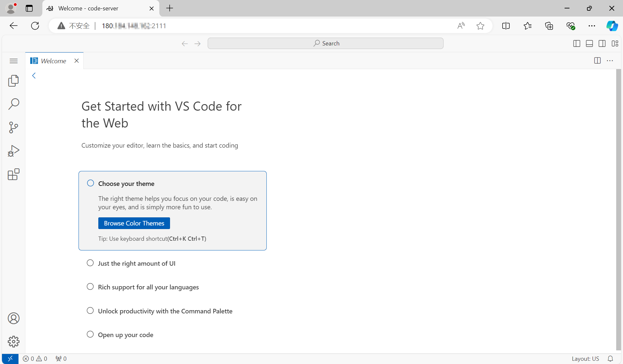Click Browse Color Themes button
The image size is (623, 364).
(x=134, y=223)
